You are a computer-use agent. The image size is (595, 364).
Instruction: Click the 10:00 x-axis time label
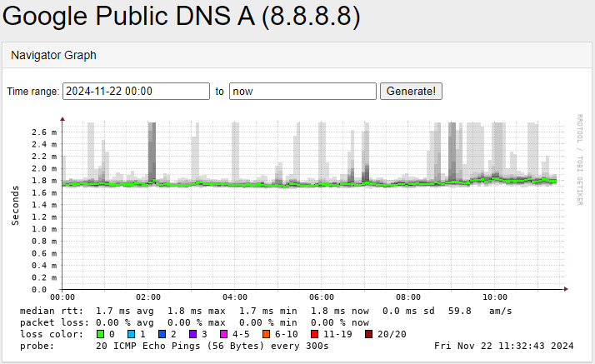[495, 297]
